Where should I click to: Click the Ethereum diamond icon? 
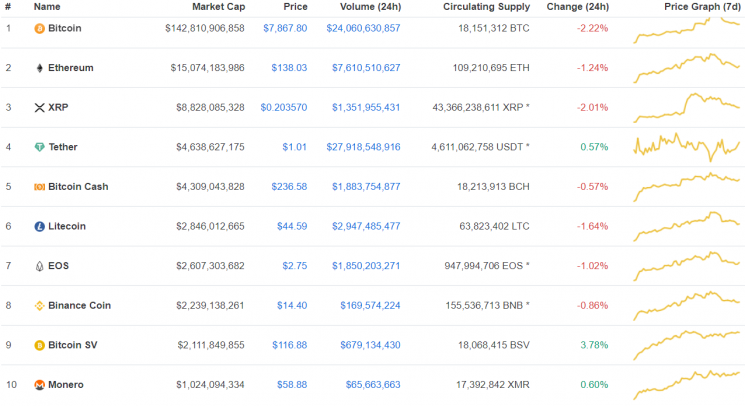coord(39,68)
